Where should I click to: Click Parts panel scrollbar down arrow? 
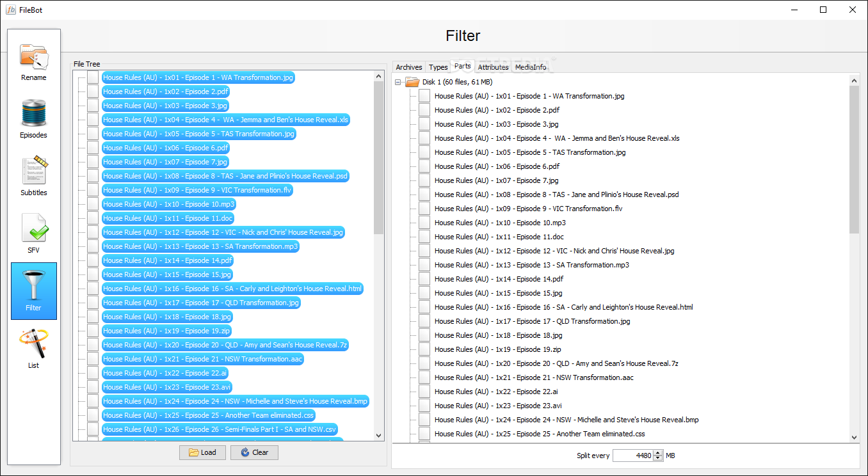coord(854,436)
